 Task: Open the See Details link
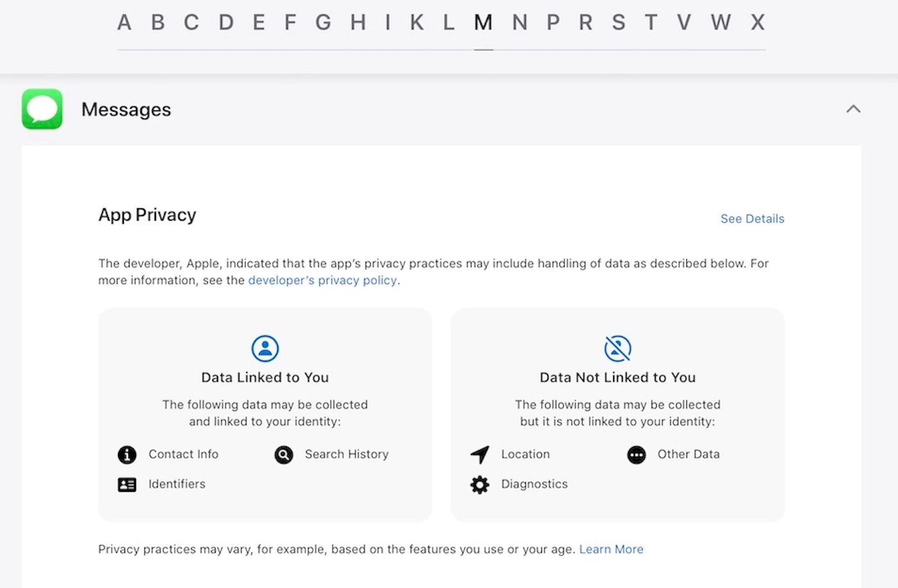point(752,219)
